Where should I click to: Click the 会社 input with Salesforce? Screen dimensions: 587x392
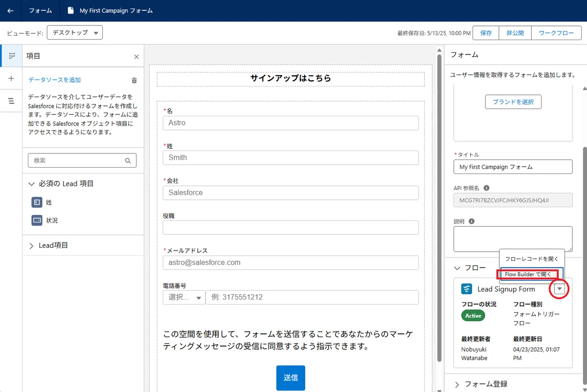pyautogui.click(x=291, y=193)
